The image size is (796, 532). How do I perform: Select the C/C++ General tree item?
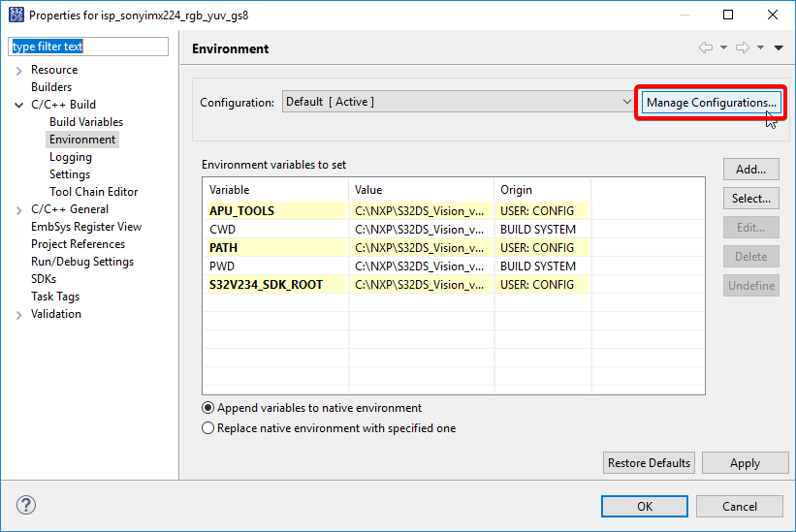click(70, 209)
